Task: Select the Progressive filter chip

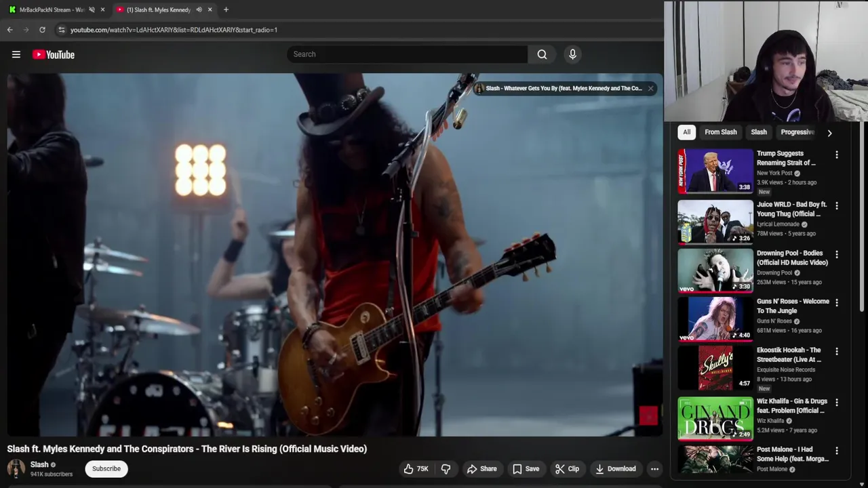Action: 797,132
